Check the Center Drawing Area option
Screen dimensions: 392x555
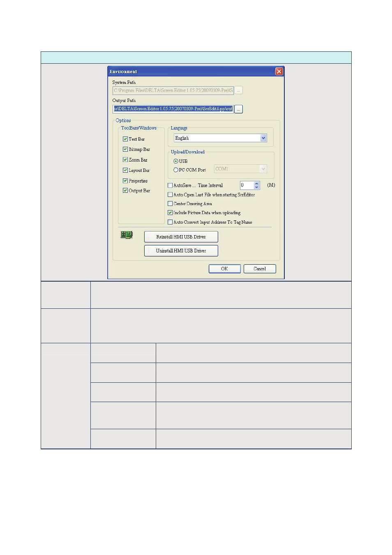170,203
